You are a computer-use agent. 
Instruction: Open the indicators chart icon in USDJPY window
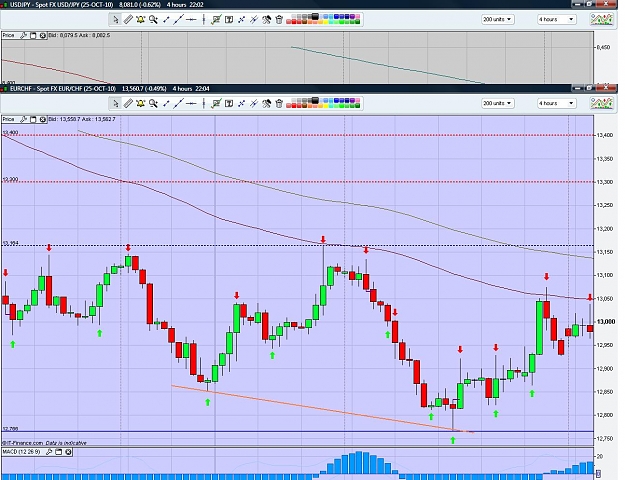[601, 19]
